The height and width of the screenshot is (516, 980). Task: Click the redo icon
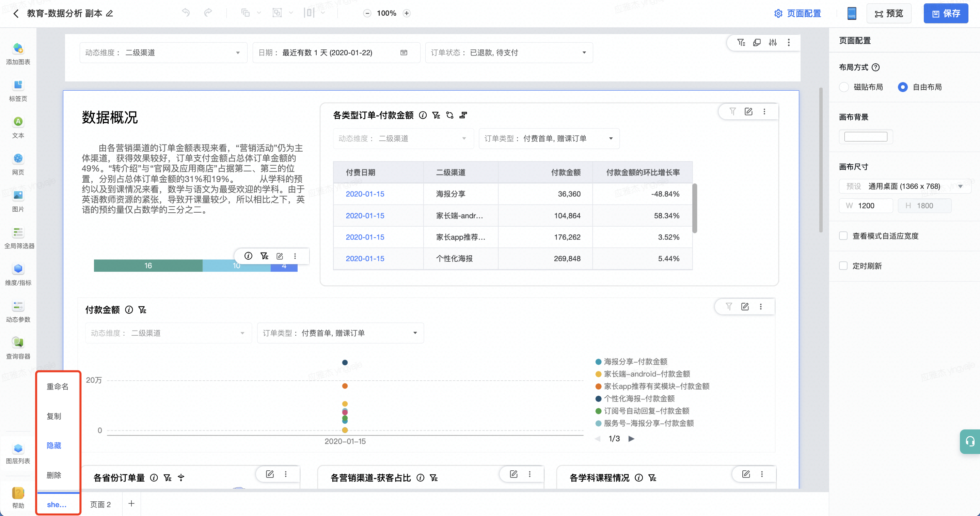[x=208, y=13]
